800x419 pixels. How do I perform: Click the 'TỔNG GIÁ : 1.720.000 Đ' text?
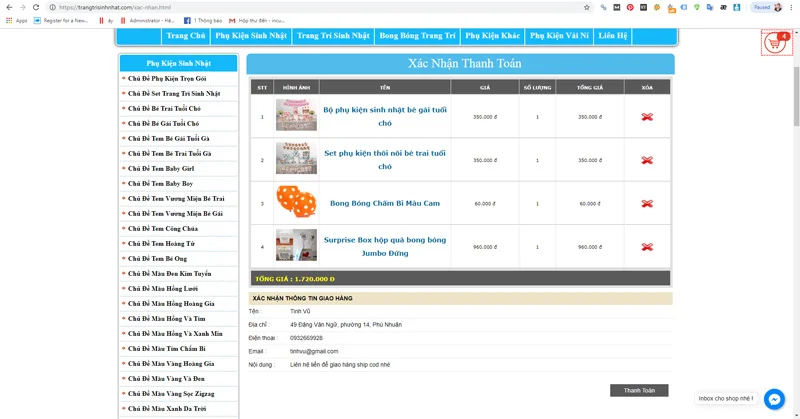pos(295,279)
